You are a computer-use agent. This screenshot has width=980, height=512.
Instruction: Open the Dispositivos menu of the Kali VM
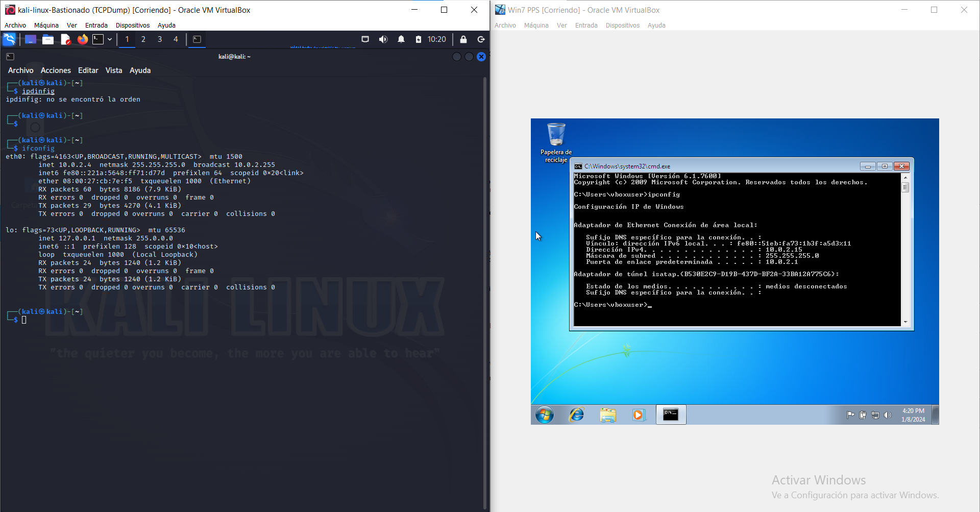(133, 25)
